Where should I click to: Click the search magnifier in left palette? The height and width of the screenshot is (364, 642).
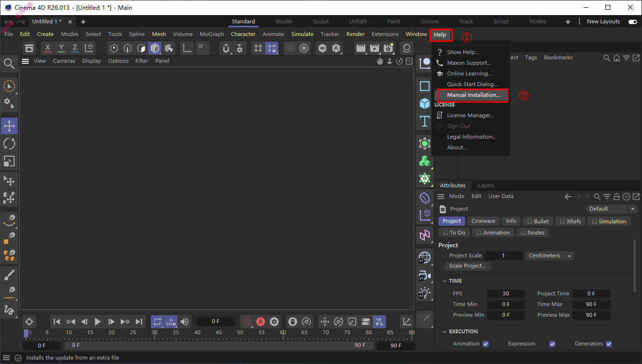click(9, 64)
